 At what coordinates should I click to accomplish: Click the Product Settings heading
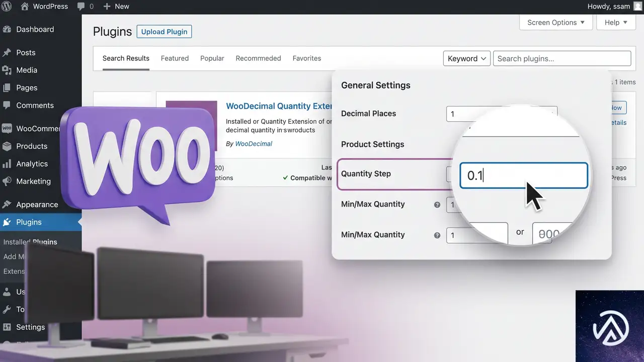coord(373,144)
